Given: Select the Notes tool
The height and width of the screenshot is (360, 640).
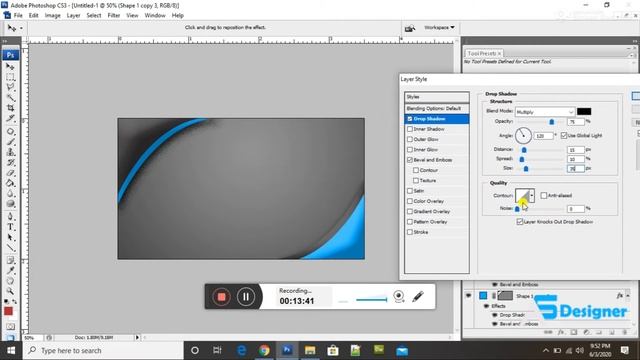Looking at the screenshot, I should [x=10, y=260].
